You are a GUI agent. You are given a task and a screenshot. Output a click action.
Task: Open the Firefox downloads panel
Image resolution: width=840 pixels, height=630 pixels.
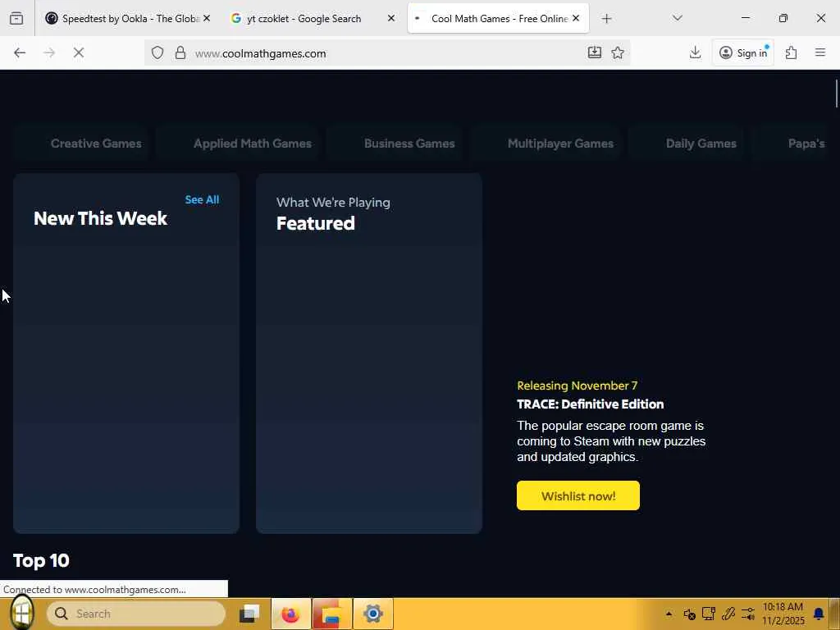pos(696,52)
